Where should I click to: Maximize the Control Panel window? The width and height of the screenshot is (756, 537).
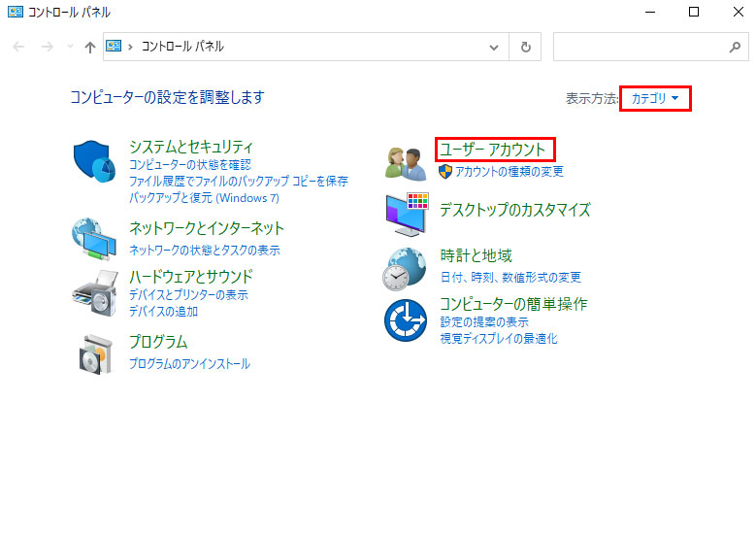click(694, 12)
